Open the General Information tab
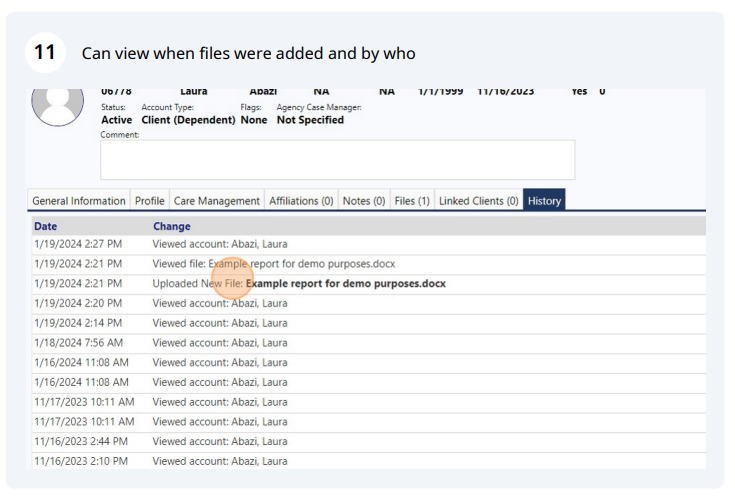735x500 pixels. click(x=79, y=201)
